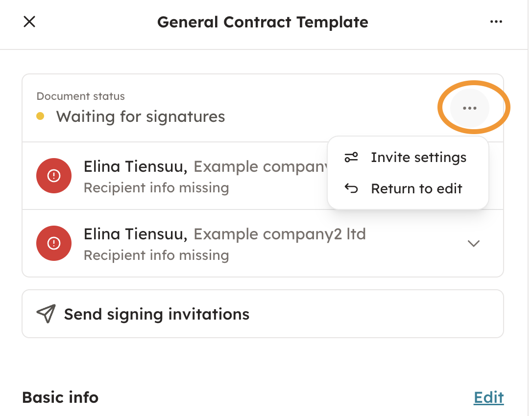
Task: Open the top-right more options menu
Action: pos(496,22)
